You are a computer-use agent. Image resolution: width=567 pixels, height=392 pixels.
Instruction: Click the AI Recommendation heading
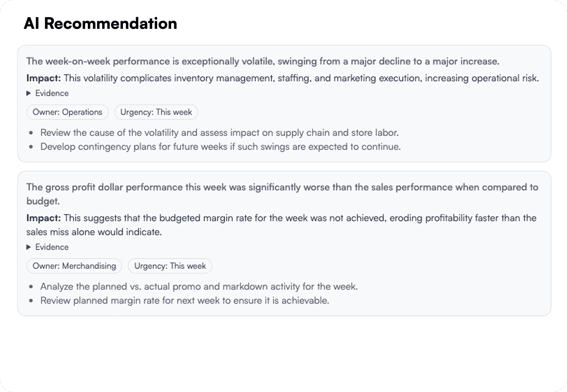coord(100,23)
